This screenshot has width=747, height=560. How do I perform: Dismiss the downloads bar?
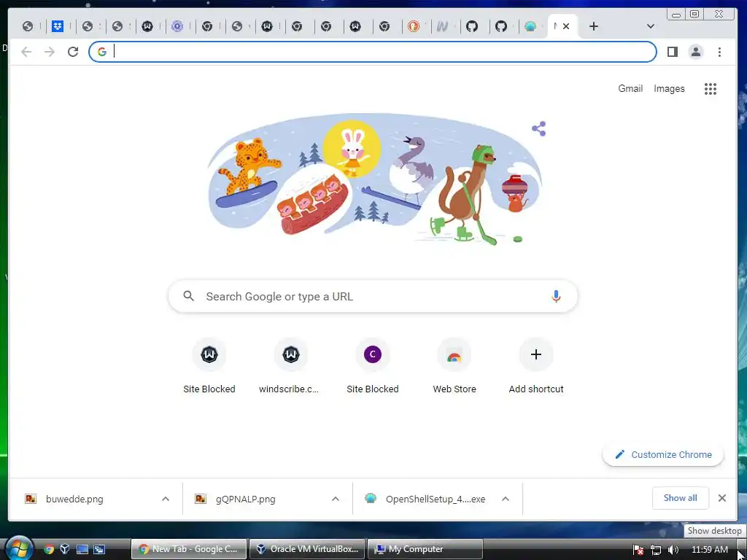pyautogui.click(x=722, y=498)
